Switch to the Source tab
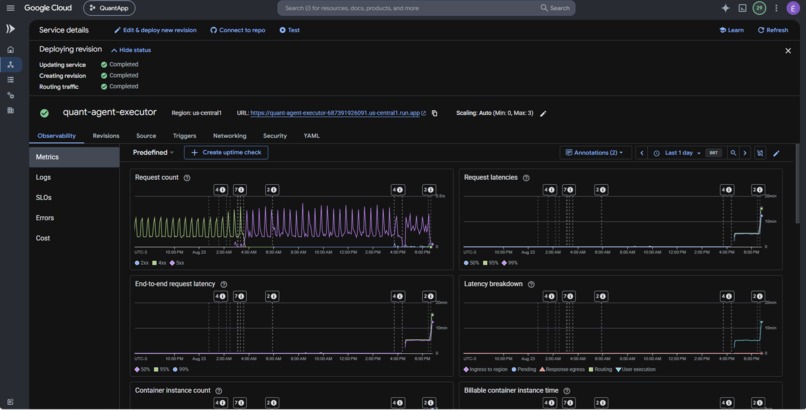806x410 pixels. 146,136
